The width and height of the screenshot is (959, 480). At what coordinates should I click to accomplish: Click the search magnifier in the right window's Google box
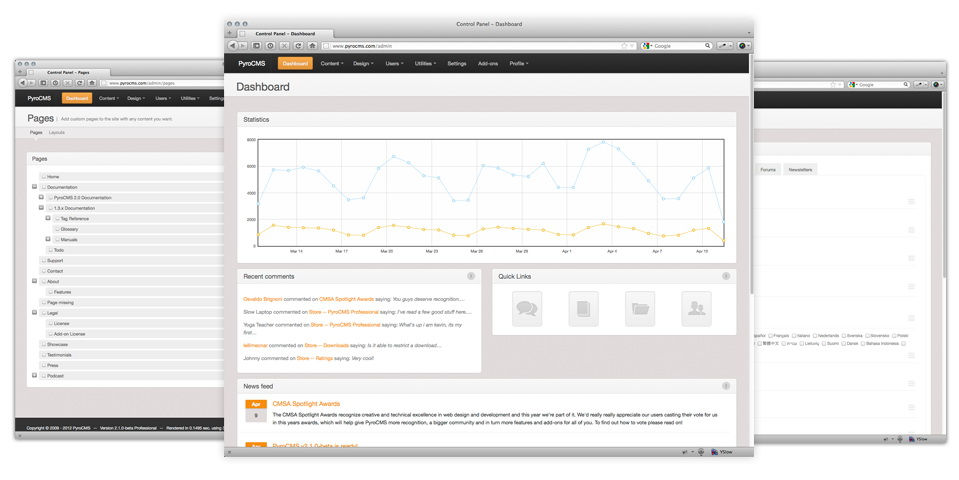click(906, 84)
